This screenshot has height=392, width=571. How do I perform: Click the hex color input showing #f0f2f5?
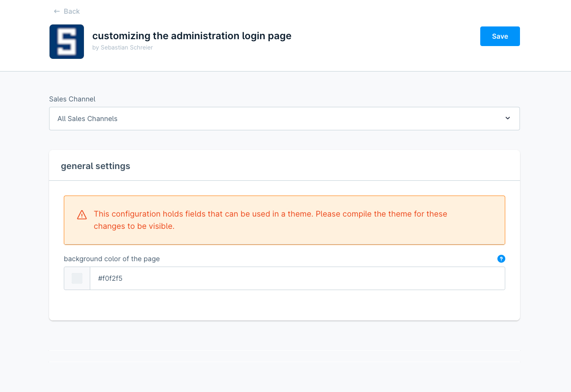[x=294, y=278]
